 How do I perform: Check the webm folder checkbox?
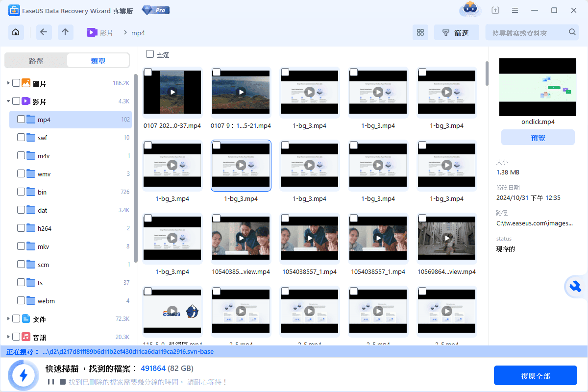point(21,300)
